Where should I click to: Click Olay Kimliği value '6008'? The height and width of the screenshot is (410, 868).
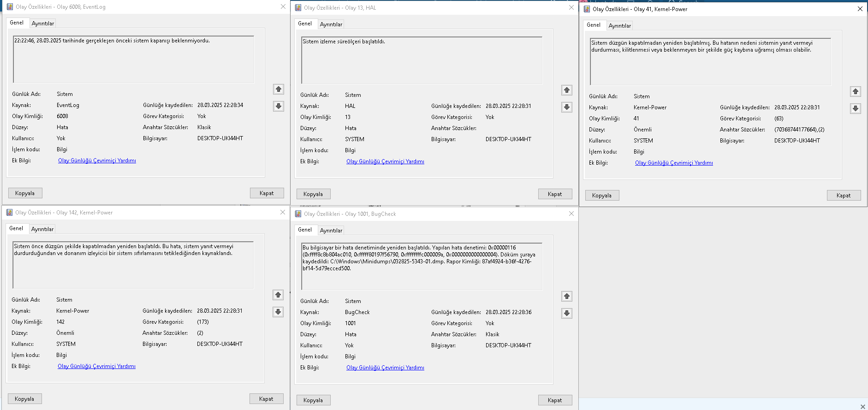[62, 116]
